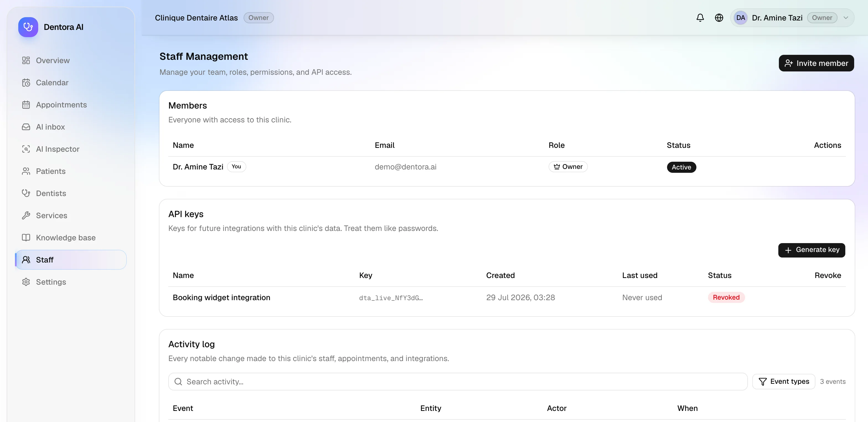Screen dimensions: 868x422
Task: Click the Settings gear icon
Action: coord(26,282)
